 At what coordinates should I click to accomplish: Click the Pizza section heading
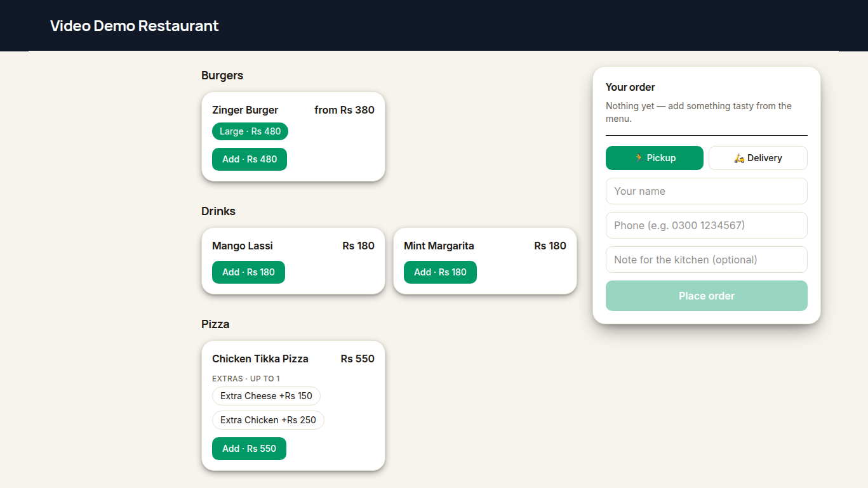click(215, 324)
